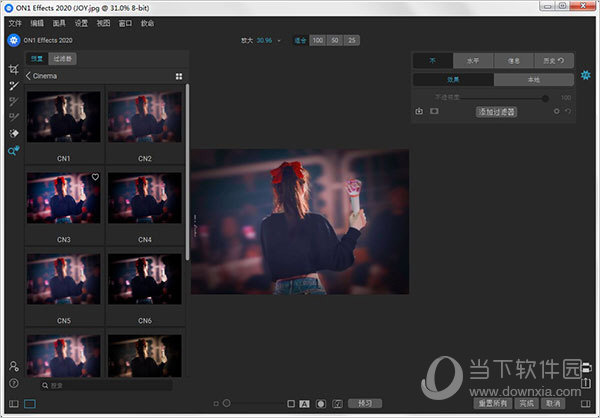Image resolution: width=600 pixels, height=418 pixels.
Task: Toggle the right panel visibility icon
Action: pos(585,403)
